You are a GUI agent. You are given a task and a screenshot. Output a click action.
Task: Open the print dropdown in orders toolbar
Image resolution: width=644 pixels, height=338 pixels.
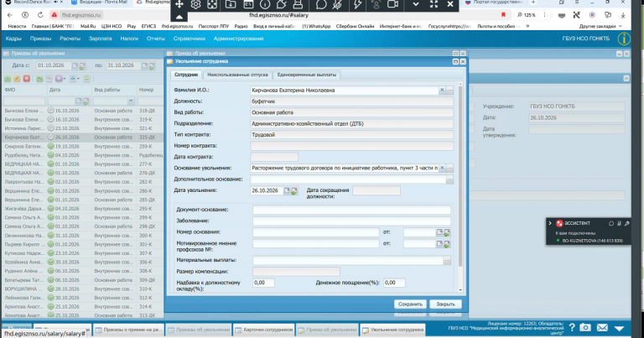click(x=74, y=79)
